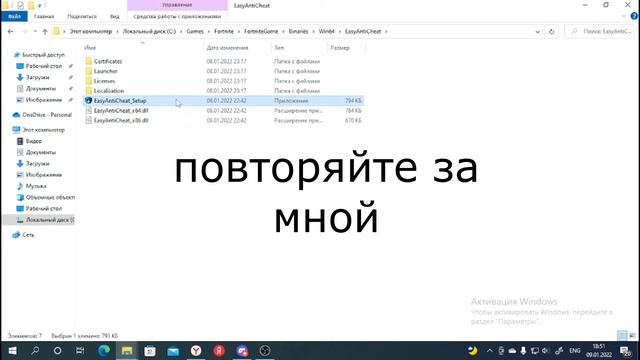Open notification center on taskbar
This screenshot has width=640, height=360.
(x=625, y=351)
